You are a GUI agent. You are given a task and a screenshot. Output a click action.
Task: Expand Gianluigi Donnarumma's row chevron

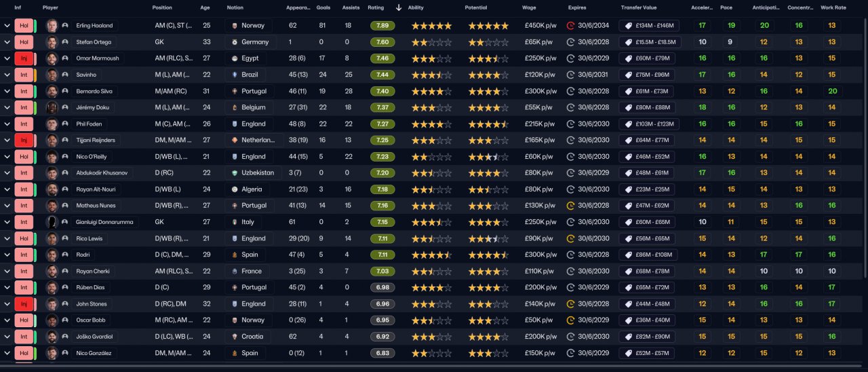pyautogui.click(x=7, y=222)
